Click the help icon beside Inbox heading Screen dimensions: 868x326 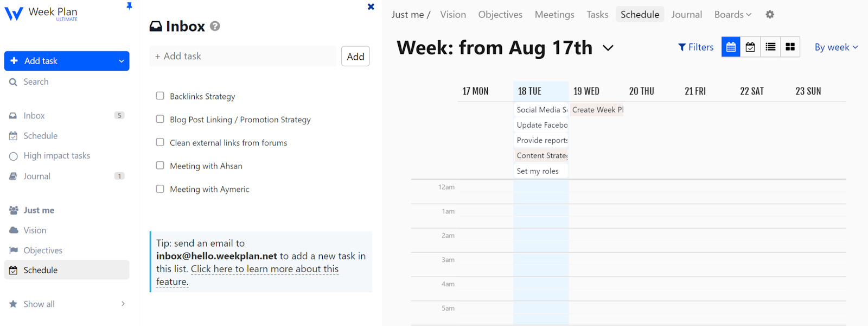click(x=215, y=26)
